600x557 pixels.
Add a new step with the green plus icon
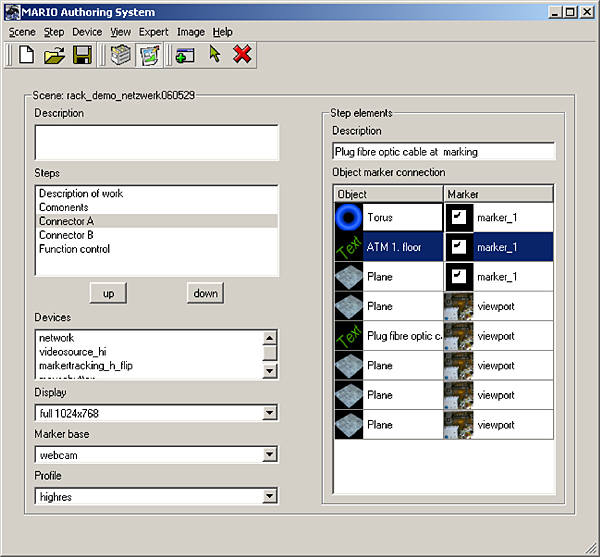[185, 56]
